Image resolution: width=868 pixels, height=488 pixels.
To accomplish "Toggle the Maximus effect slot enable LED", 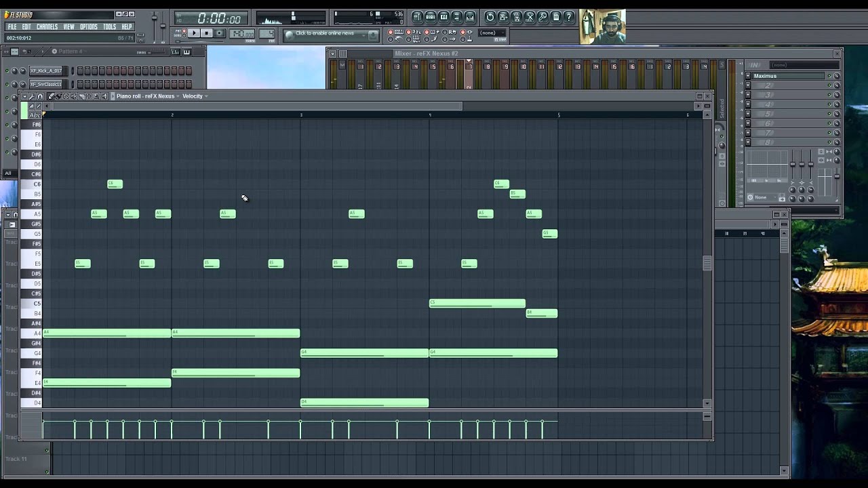I will [829, 76].
